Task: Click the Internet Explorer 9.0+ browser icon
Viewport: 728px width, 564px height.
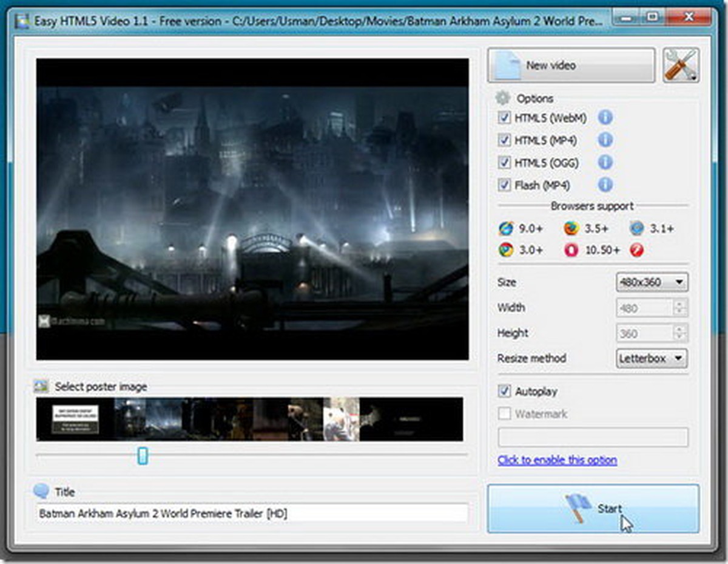Action: (505, 228)
